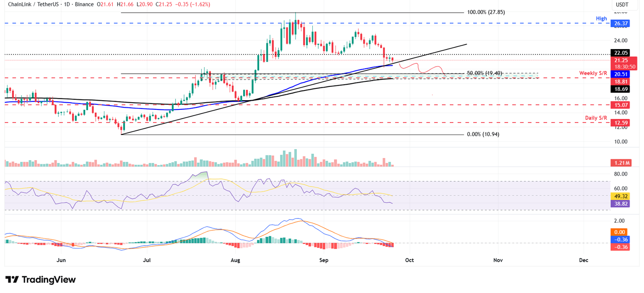Click the orange 0.00 MACD value tag

click(620, 232)
